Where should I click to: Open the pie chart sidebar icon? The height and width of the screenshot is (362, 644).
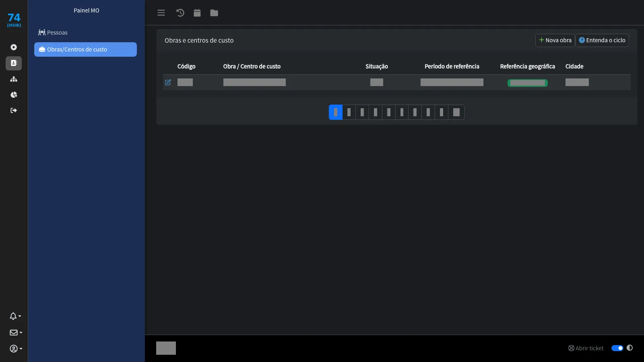[14, 95]
